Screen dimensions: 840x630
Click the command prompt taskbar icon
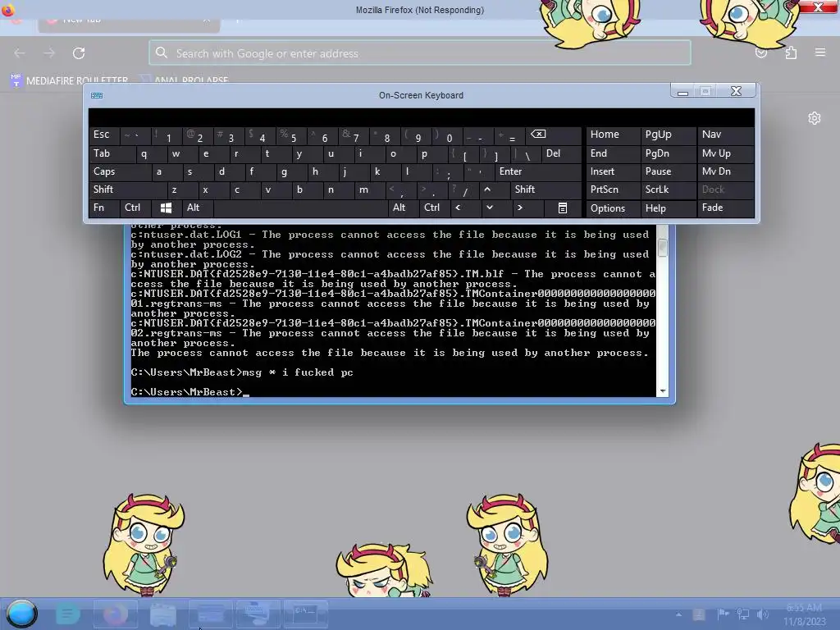tap(305, 614)
